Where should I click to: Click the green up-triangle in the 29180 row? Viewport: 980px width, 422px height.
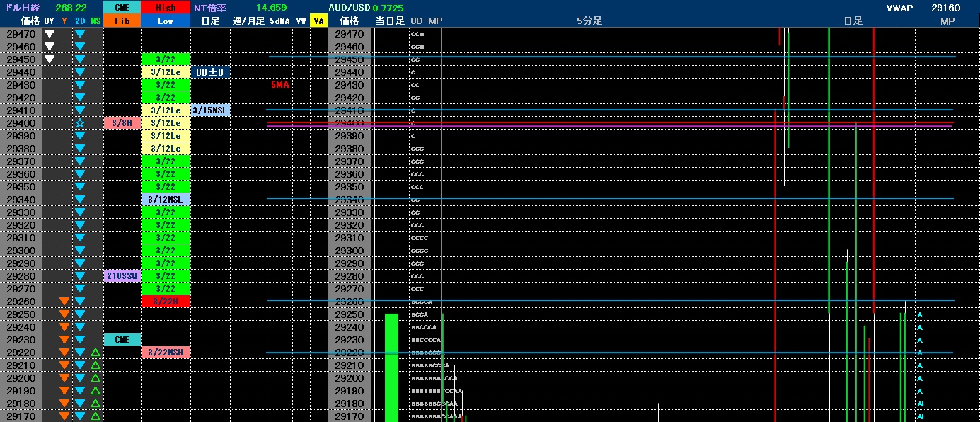point(96,403)
